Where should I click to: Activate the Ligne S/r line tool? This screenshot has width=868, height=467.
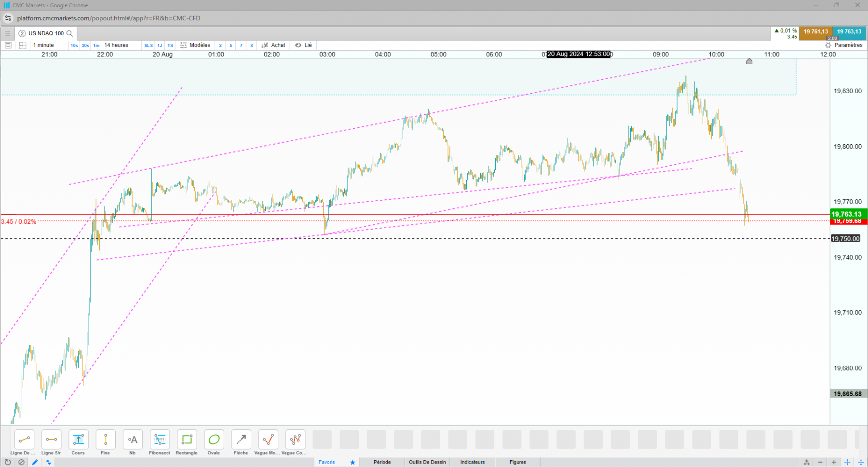pos(51,442)
